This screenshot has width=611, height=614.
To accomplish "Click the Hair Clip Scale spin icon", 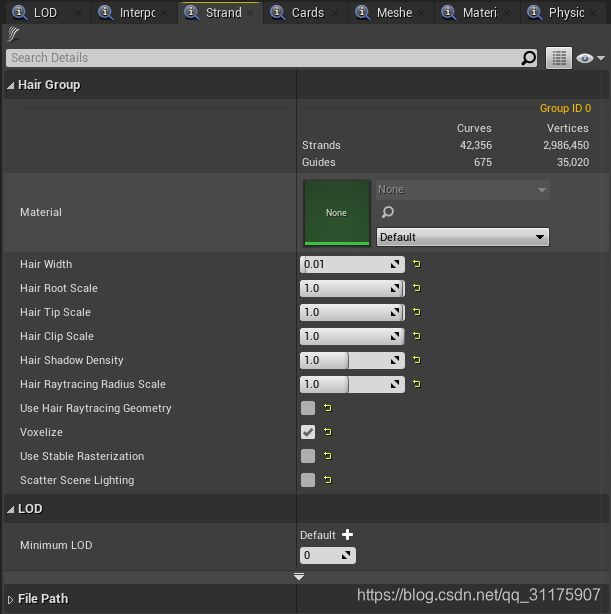I will coord(395,336).
